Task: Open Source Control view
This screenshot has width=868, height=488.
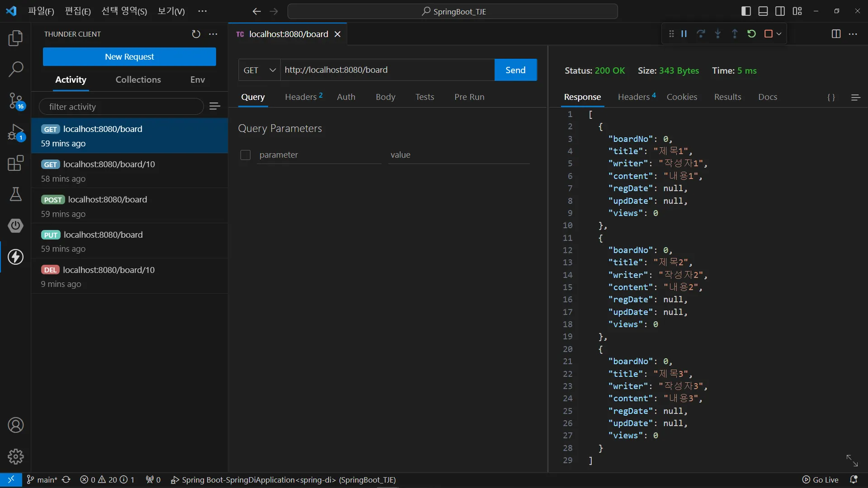Action: tap(15, 101)
